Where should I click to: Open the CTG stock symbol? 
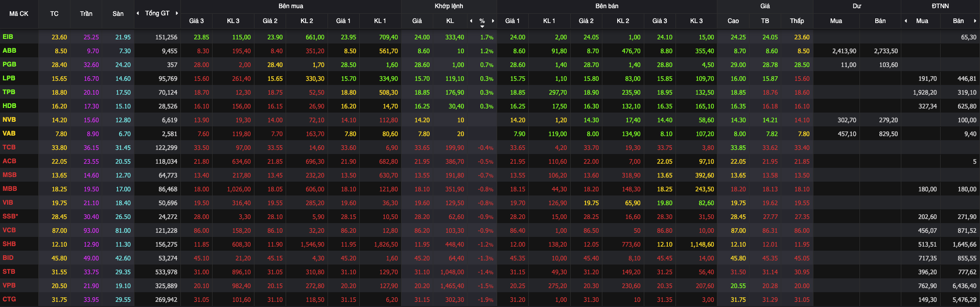pyautogui.click(x=9, y=299)
